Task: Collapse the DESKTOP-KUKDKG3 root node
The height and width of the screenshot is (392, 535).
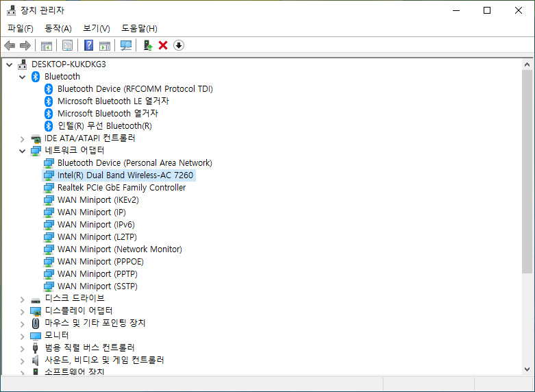Action: pyautogui.click(x=9, y=64)
